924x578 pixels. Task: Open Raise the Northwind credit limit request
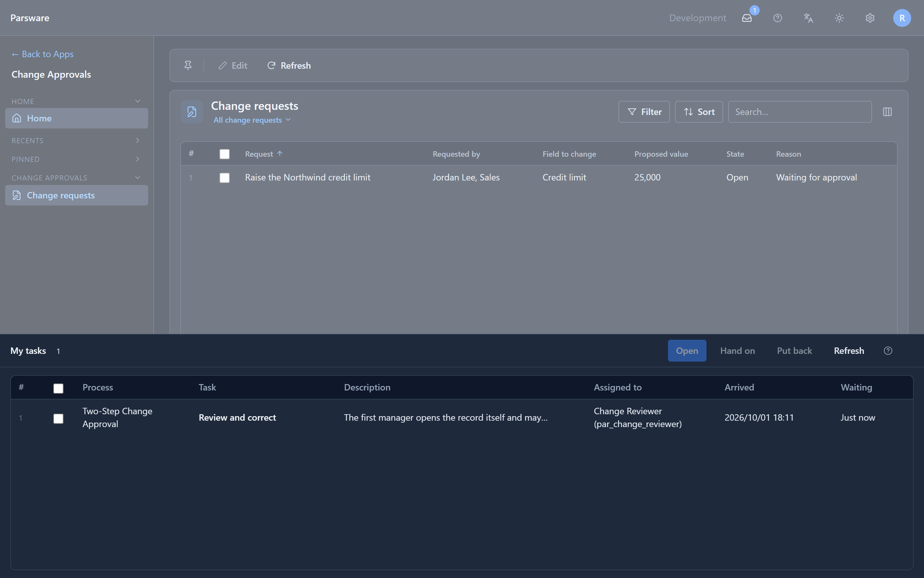pos(308,177)
